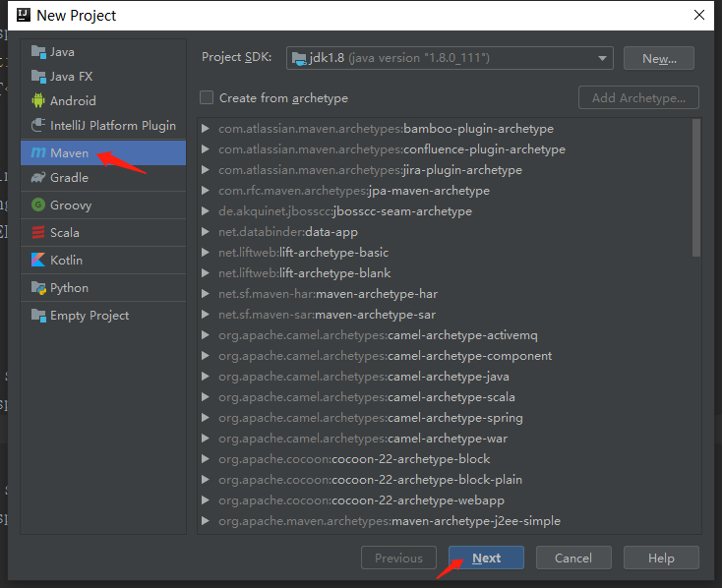This screenshot has height=588, width=722.
Task: Select camel-archetype-scala entry
Action: (x=367, y=397)
